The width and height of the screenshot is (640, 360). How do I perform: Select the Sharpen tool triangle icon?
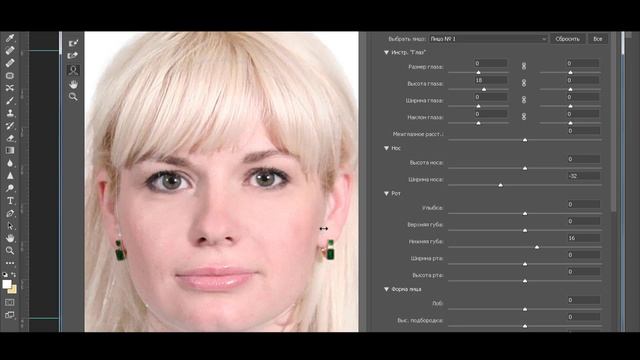[x=10, y=176]
